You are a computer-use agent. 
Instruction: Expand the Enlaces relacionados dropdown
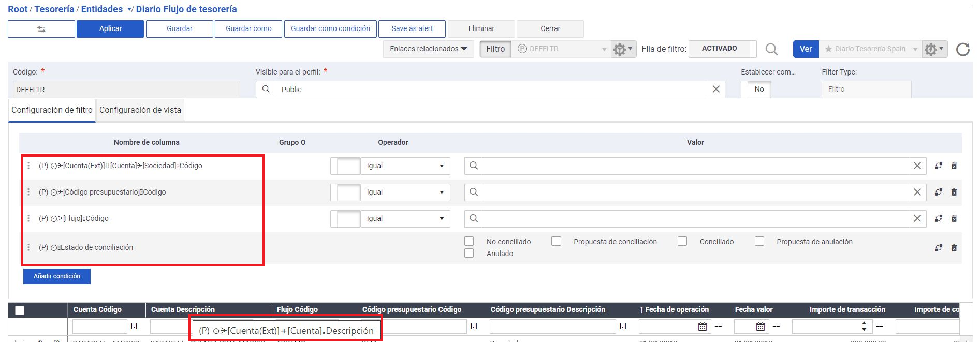428,49
